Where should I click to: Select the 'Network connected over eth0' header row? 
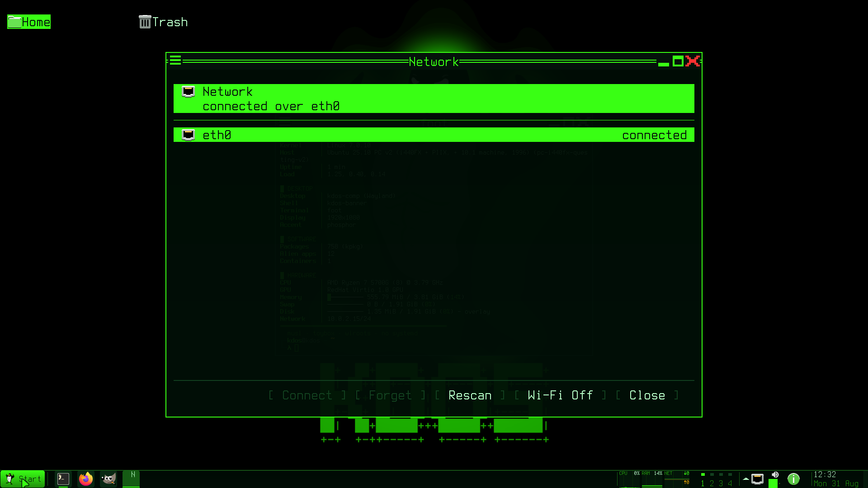point(434,99)
